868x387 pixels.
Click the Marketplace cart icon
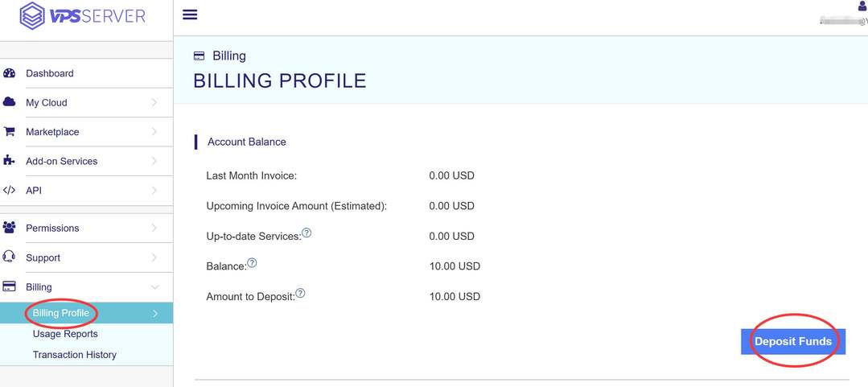tap(9, 132)
